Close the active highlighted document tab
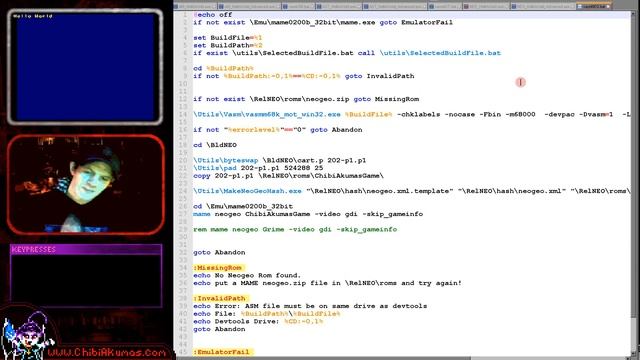The image size is (640, 360). pyautogui.click(x=608, y=7)
